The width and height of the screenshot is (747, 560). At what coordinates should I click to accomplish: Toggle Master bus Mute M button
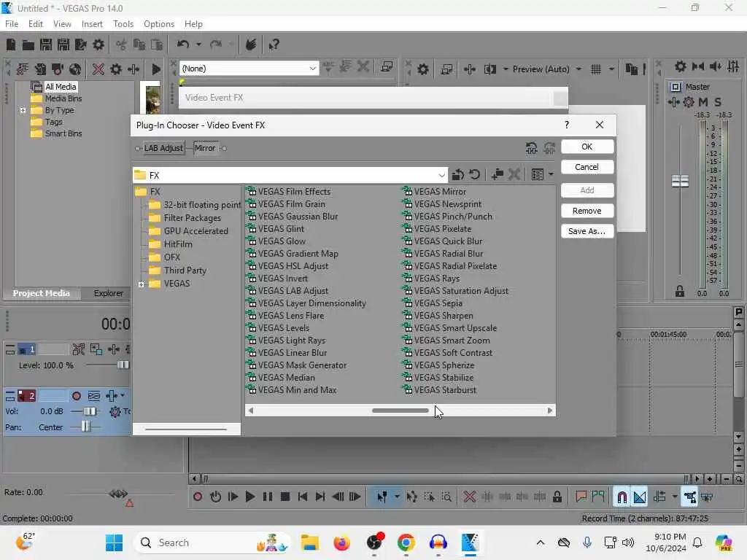(x=703, y=102)
